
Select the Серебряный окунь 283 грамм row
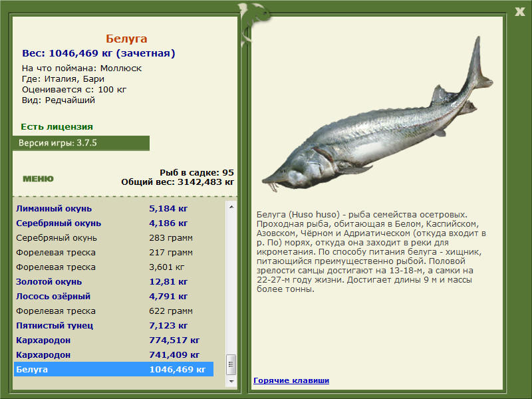[114, 238]
